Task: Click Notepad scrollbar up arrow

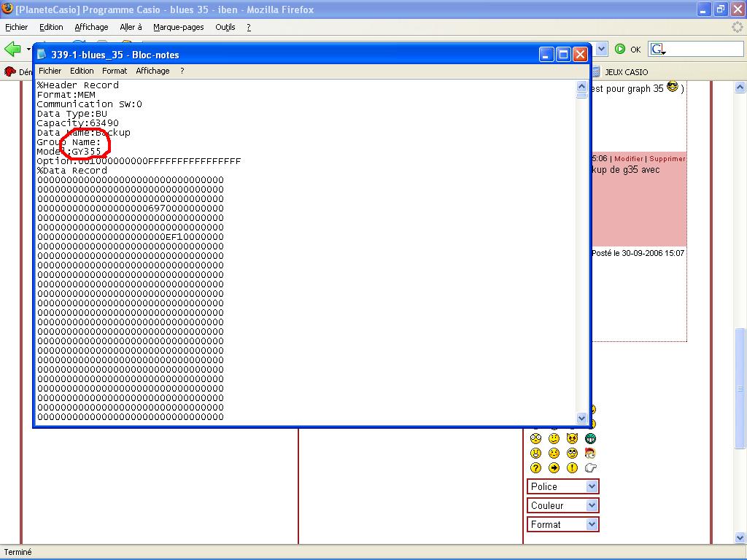Action: pos(581,86)
